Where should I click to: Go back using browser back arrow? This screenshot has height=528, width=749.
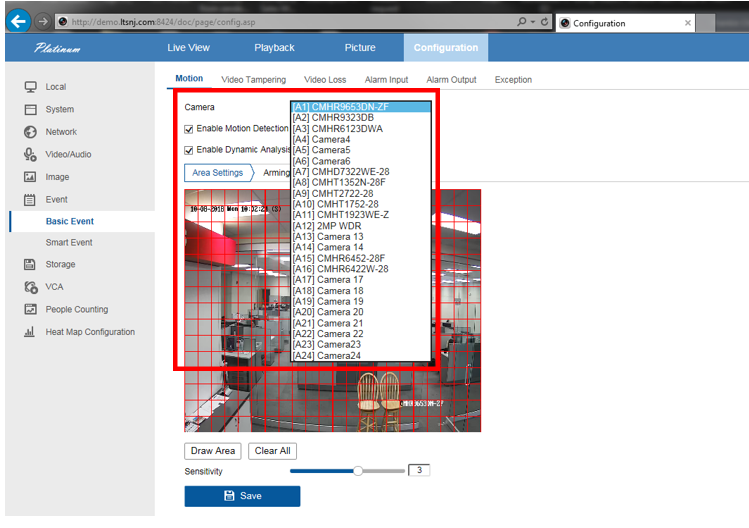pyautogui.click(x=17, y=21)
